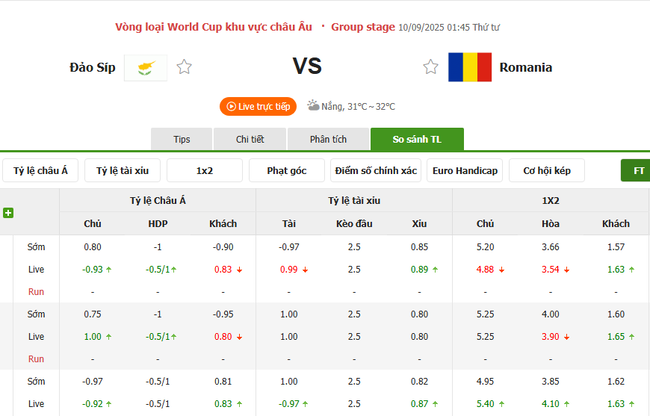
Task: Expand rows with green plus icon
Action: 8,213
